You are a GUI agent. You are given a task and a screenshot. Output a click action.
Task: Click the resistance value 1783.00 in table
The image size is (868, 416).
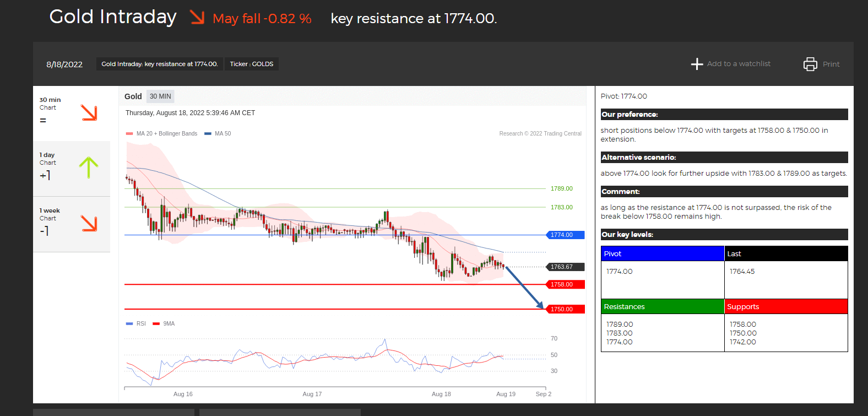click(x=620, y=333)
